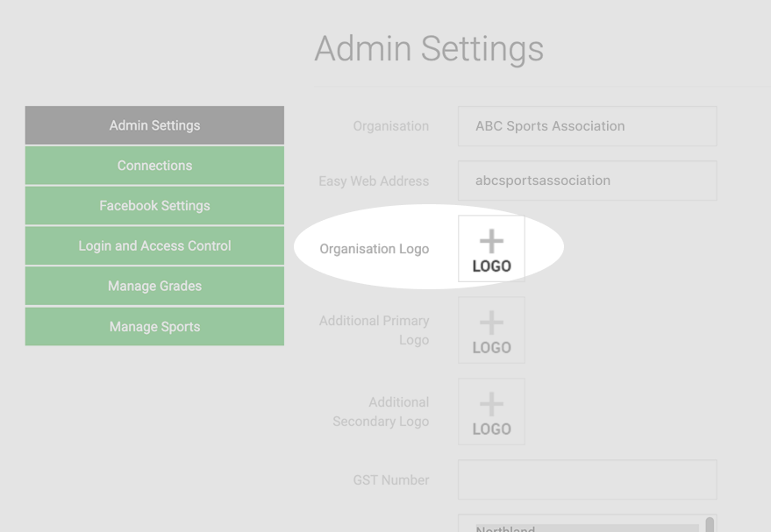Focus the Easy Web Address field

(587, 181)
